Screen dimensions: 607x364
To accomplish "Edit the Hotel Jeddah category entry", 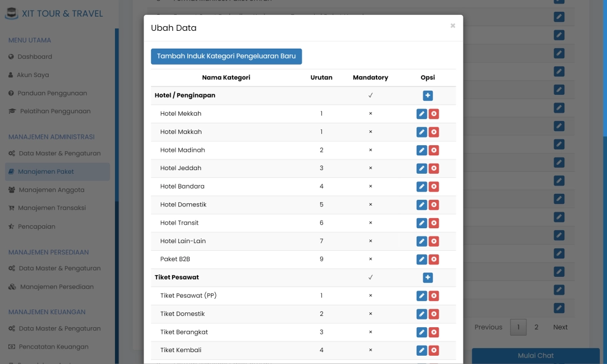I will pos(421,168).
